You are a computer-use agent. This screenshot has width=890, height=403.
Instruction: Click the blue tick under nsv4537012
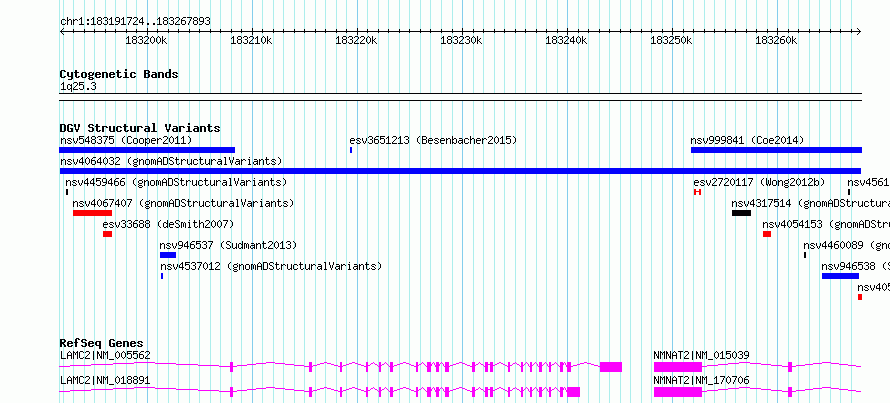coord(162,276)
